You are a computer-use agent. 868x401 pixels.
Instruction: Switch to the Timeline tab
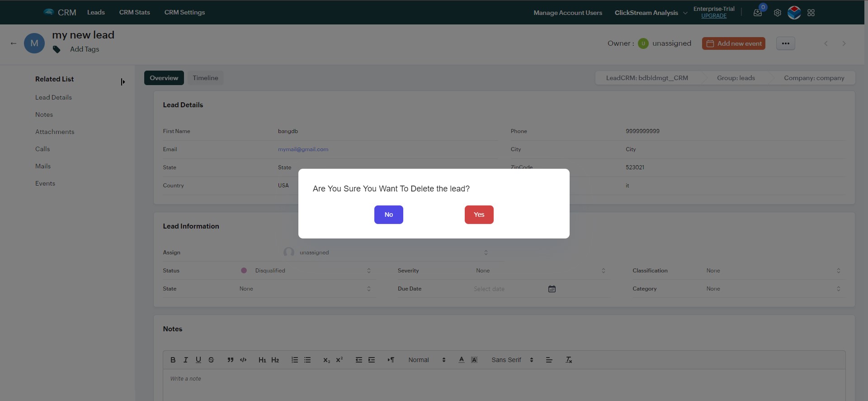[205, 78]
